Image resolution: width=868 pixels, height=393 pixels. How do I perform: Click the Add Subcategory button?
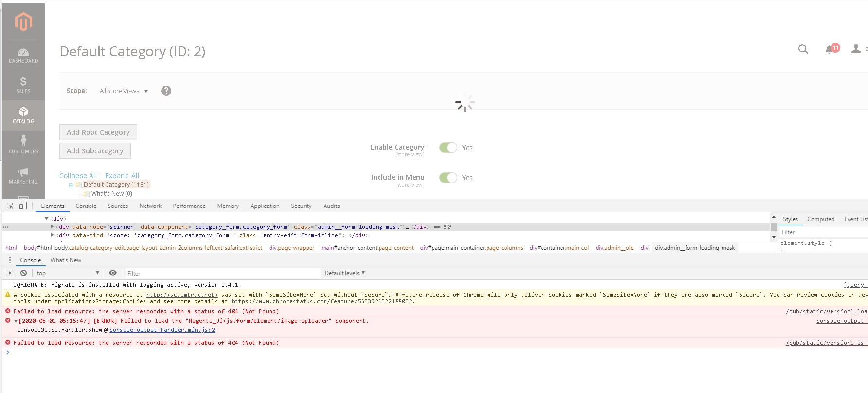click(95, 151)
